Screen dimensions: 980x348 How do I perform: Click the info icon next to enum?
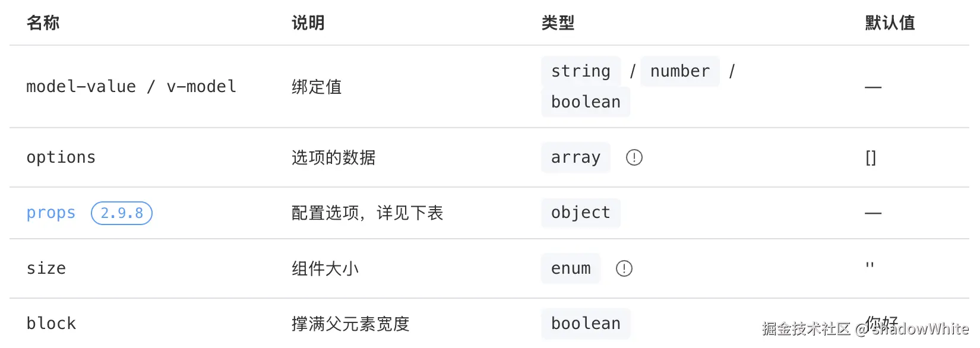click(x=624, y=268)
